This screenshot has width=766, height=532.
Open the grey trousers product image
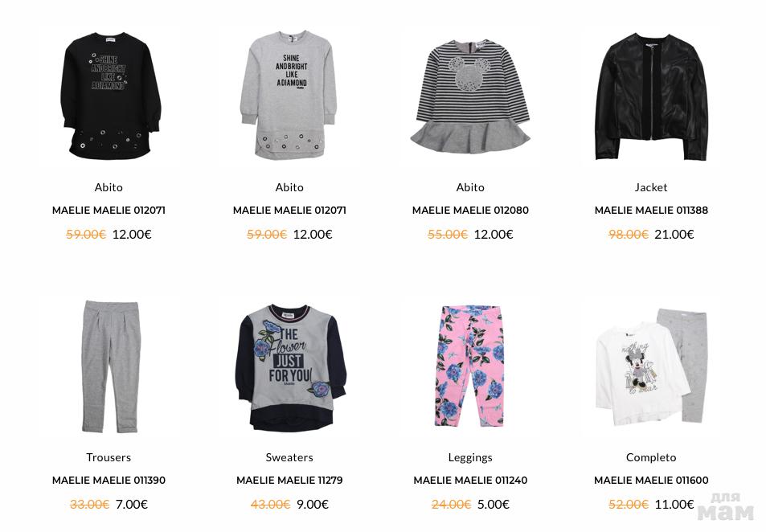[x=109, y=366]
